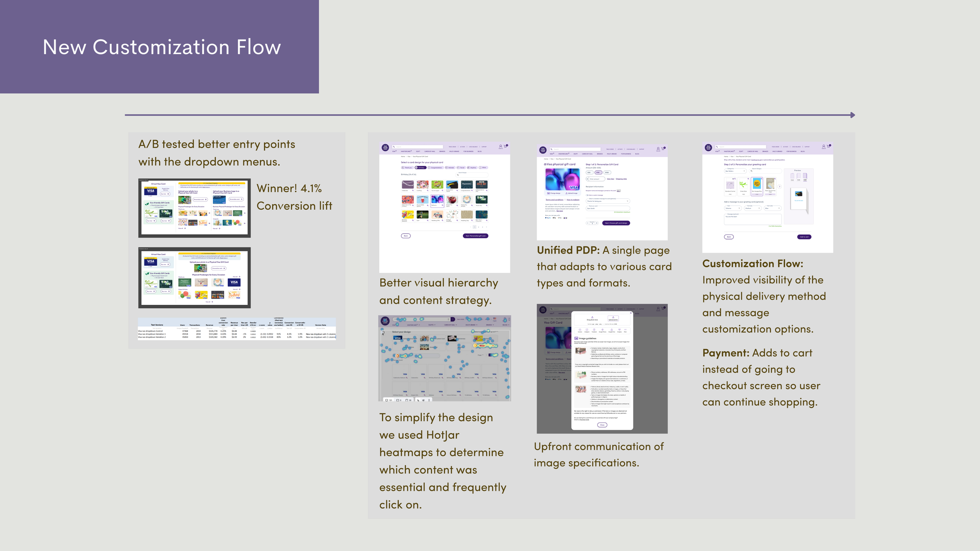Click the next-arrow chevron beside the greeting card designs
Screen dimensions: 980x551
point(779,187)
